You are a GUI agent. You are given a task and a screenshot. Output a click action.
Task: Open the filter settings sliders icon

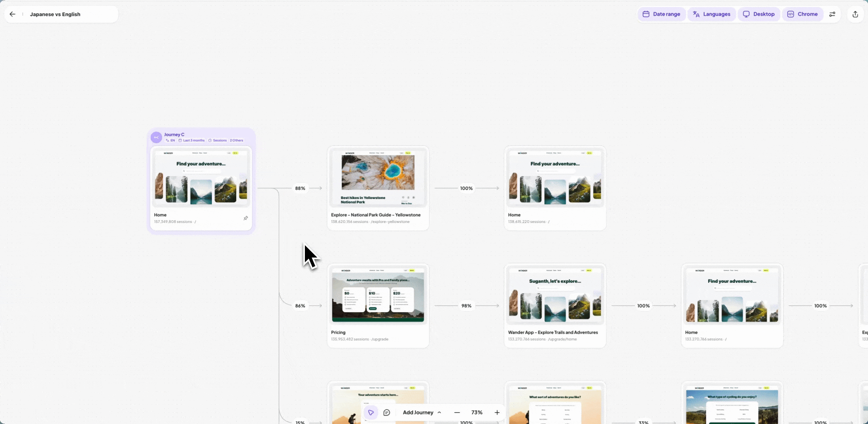click(x=832, y=14)
